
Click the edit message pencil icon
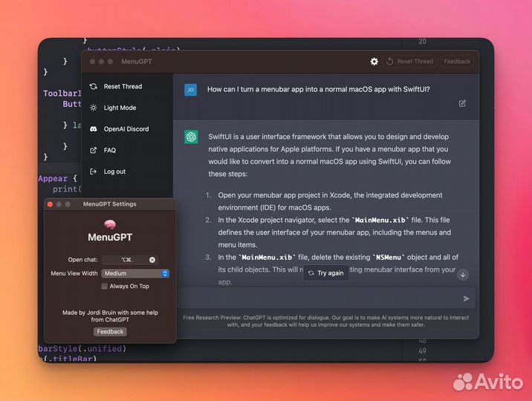click(x=462, y=103)
